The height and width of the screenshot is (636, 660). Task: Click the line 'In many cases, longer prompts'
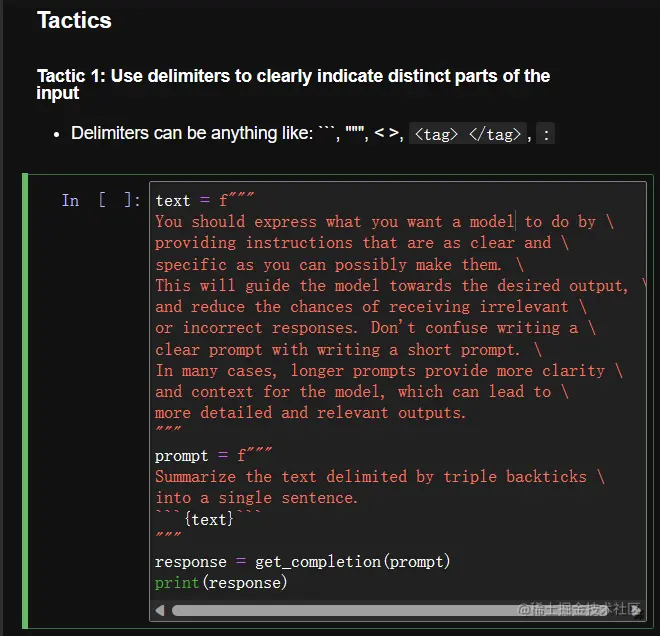(x=389, y=370)
